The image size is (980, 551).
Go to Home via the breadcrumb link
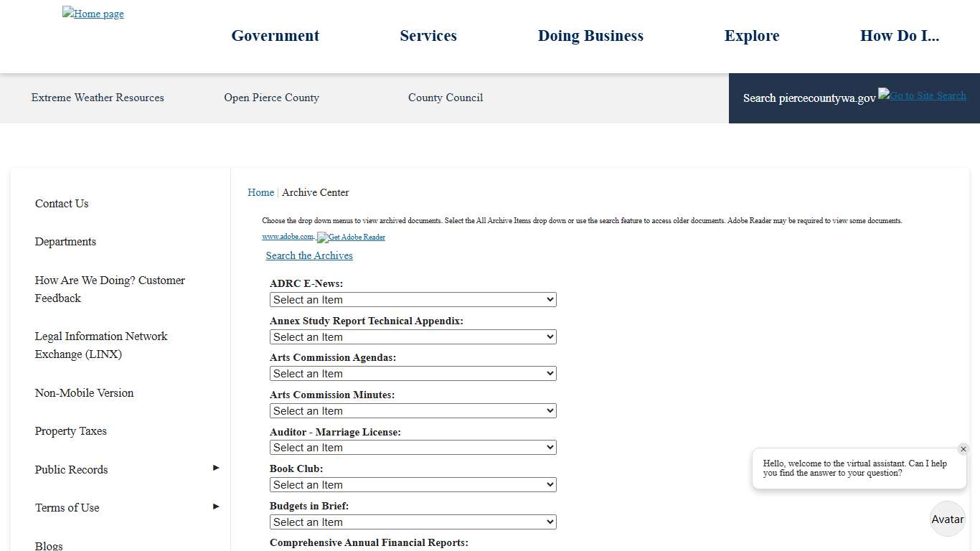260,192
